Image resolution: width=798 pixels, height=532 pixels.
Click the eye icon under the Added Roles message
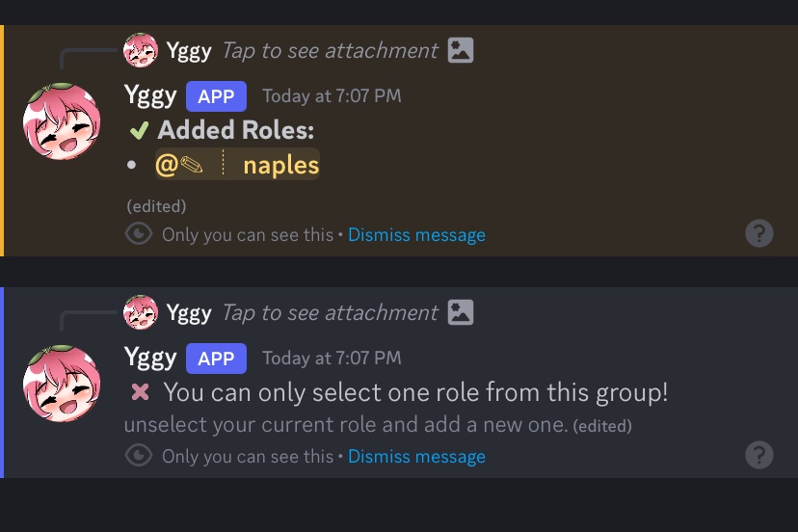pos(140,234)
